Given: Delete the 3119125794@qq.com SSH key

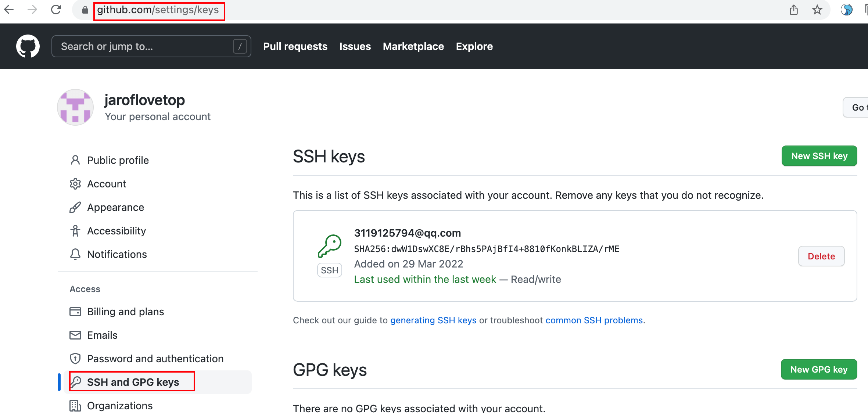Looking at the screenshot, I should [x=821, y=256].
